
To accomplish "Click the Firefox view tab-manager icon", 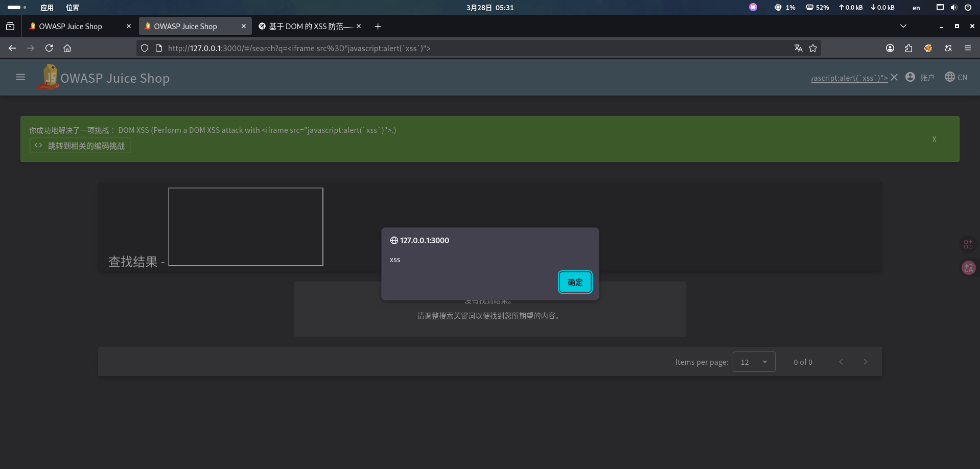I will point(10,26).
